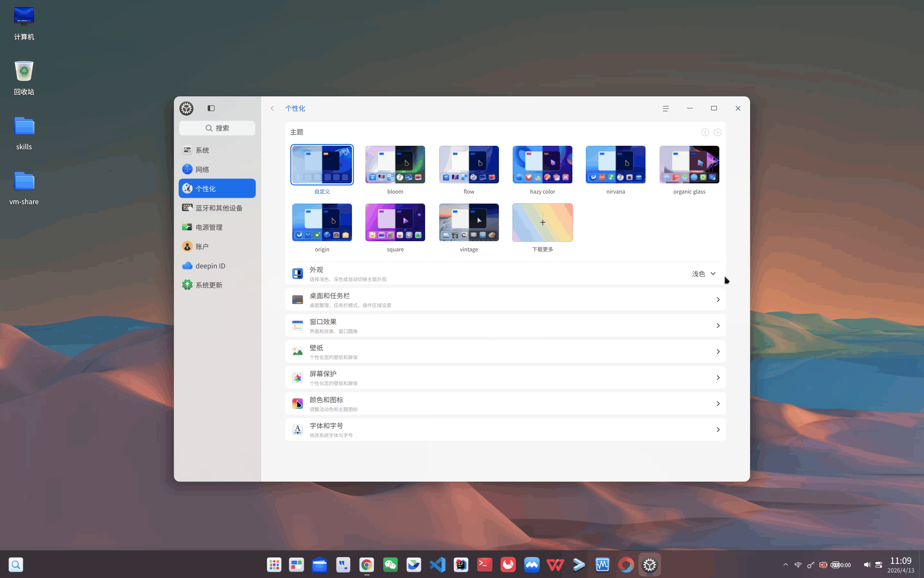
Task: Open 屏幕保护 screensaver row
Action: (x=505, y=378)
